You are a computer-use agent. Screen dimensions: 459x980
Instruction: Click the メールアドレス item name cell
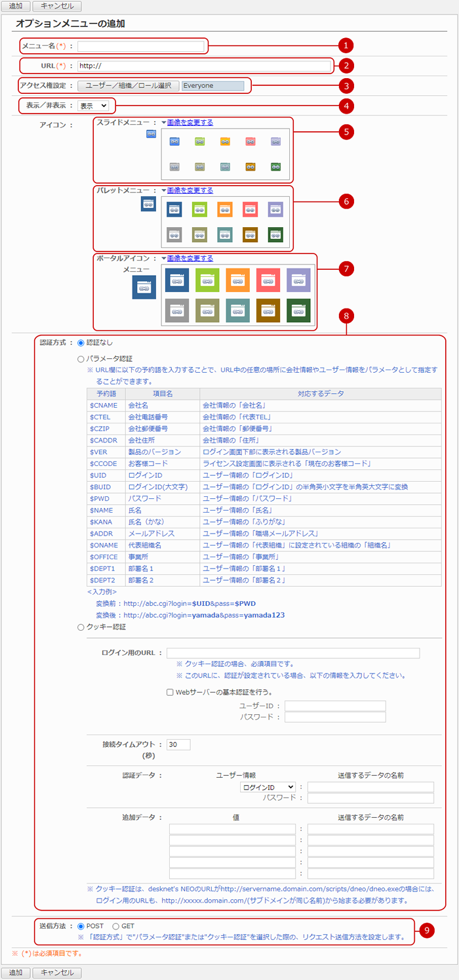pyautogui.click(x=163, y=534)
